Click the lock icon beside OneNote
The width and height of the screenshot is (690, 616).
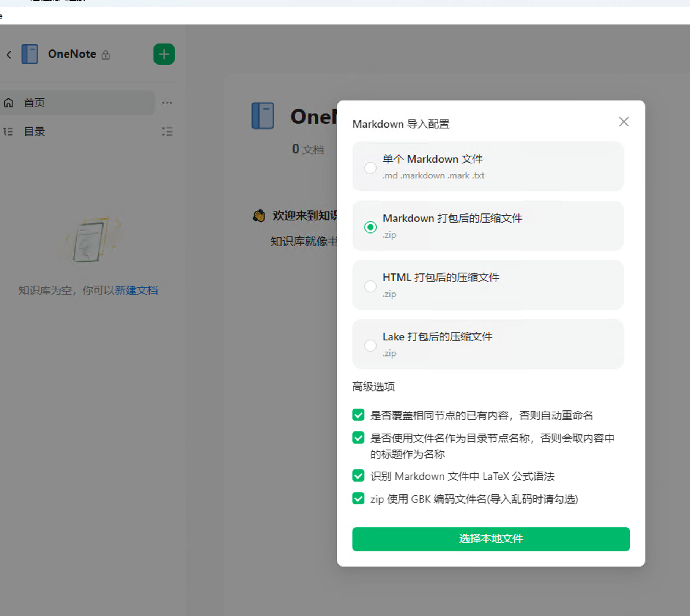click(106, 55)
